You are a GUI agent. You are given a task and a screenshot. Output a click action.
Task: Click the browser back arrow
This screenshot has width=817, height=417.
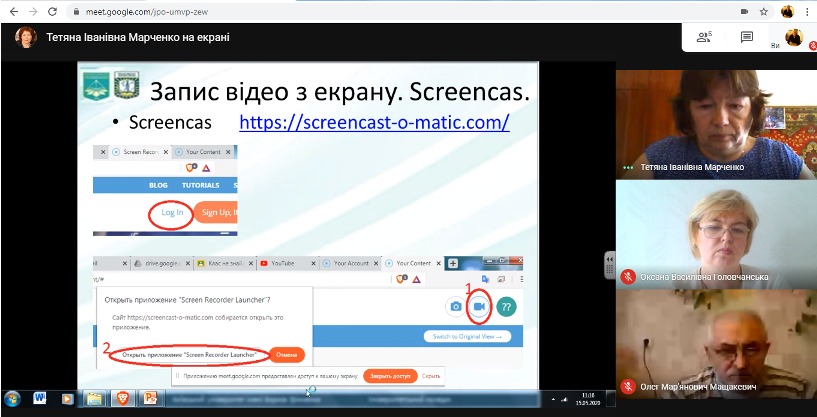[11, 11]
